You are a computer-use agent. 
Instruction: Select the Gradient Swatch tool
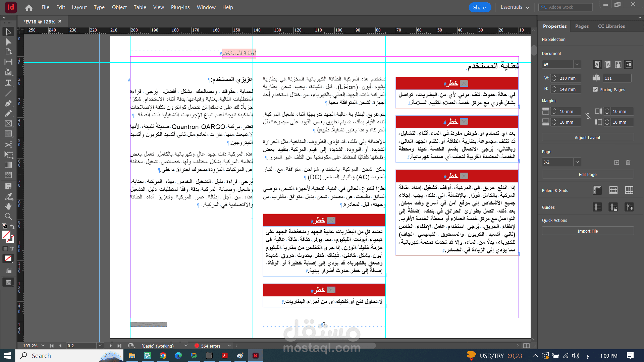[8, 165]
